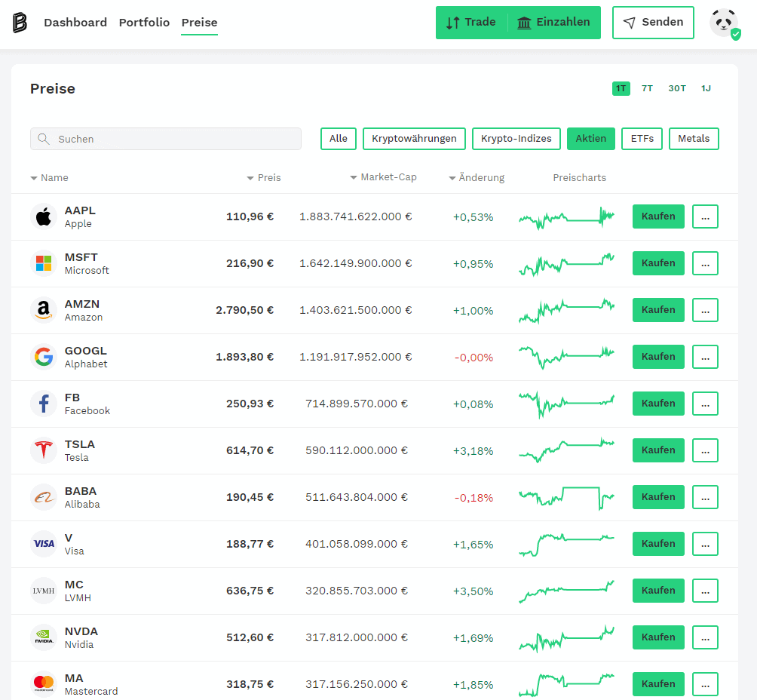Click the Bitpanda logo icon

[x=20, y=23]
